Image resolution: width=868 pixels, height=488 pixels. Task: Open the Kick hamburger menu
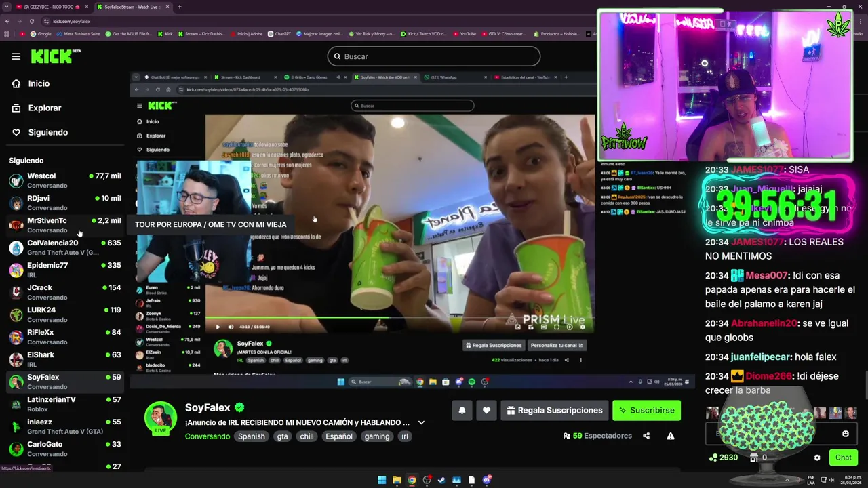(16, 56)
